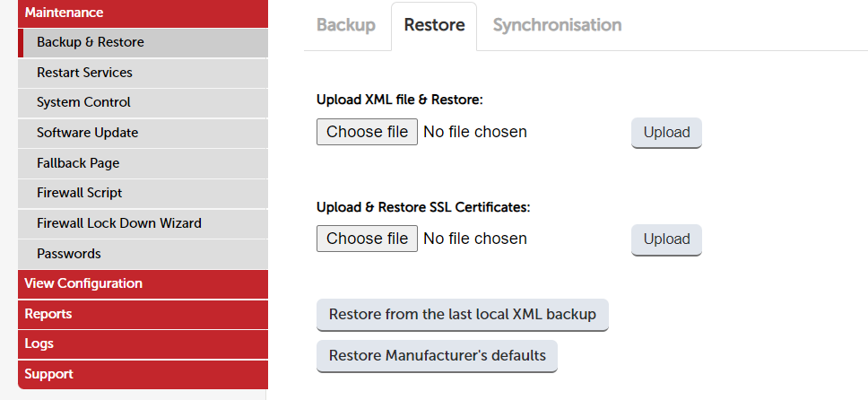Go to Restart Services page
This screenshot has width=868, height=400.
point(143,74)
